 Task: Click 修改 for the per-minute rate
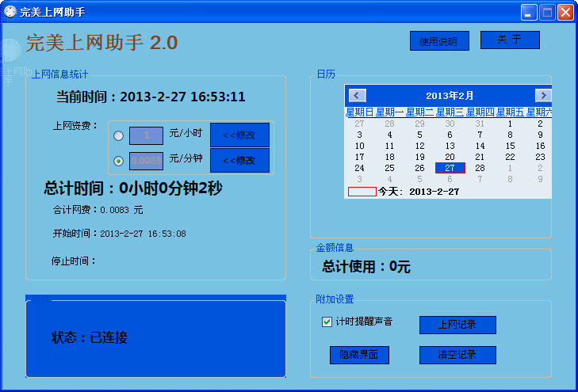239,160
